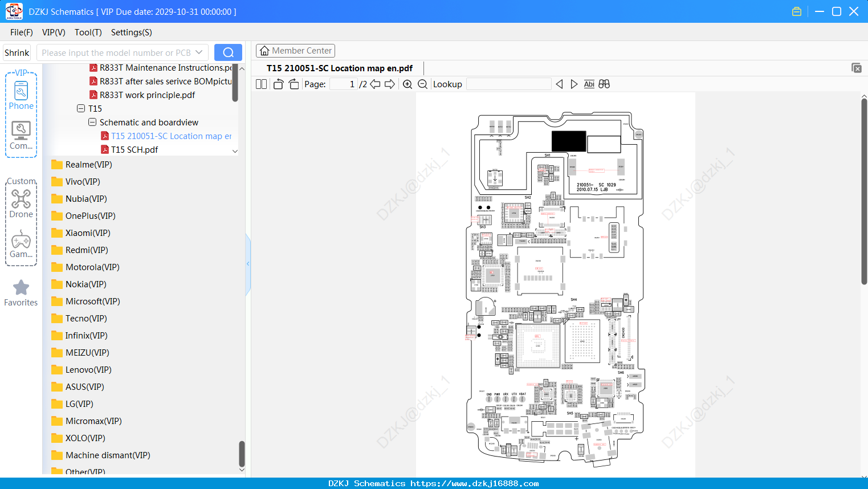The height and width of the screenshot is (489, 868).
Task: Open the OnePlus(VIP) folder
Action: 83,216
